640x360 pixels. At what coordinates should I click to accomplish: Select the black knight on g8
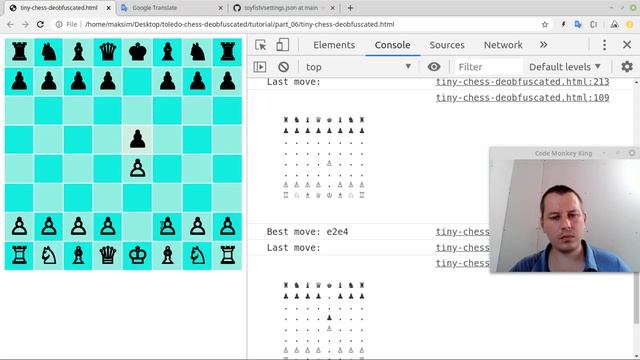tap(198, 52)
